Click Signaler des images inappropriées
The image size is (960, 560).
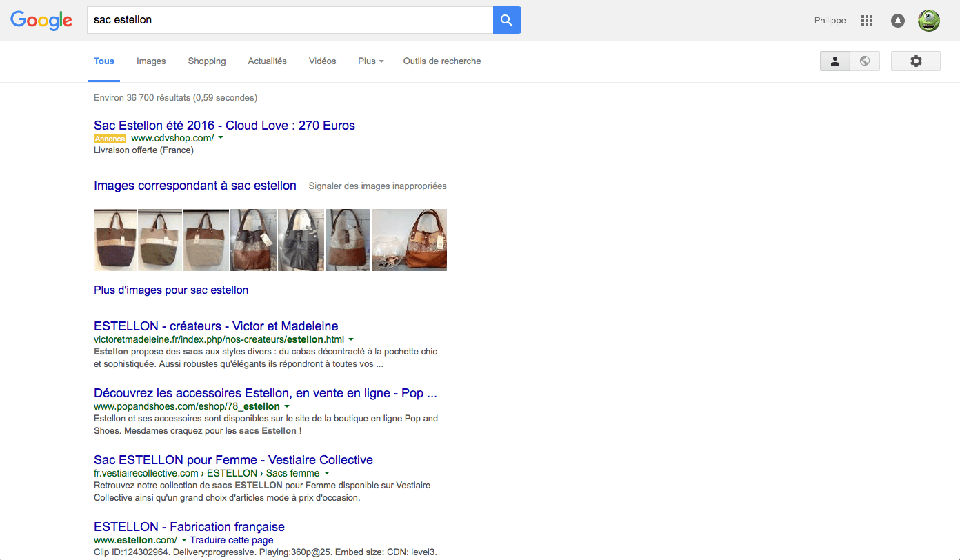378,186
